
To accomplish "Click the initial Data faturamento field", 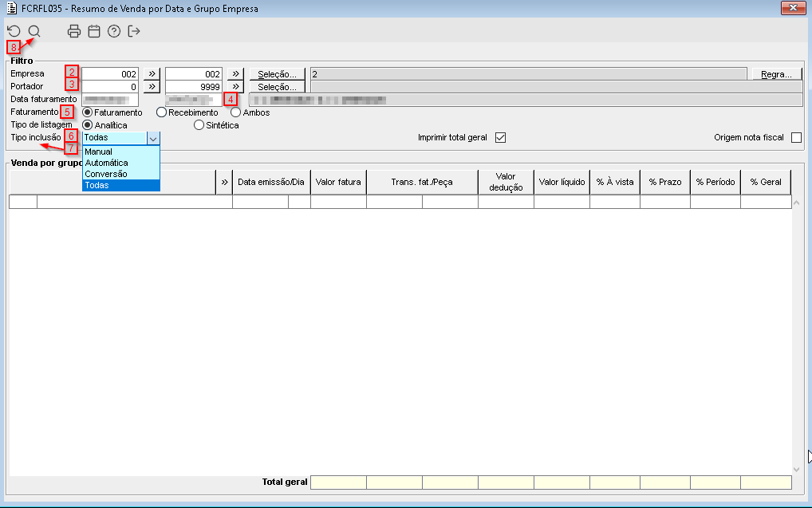I will pyautogui.click(x=110, y=100).
